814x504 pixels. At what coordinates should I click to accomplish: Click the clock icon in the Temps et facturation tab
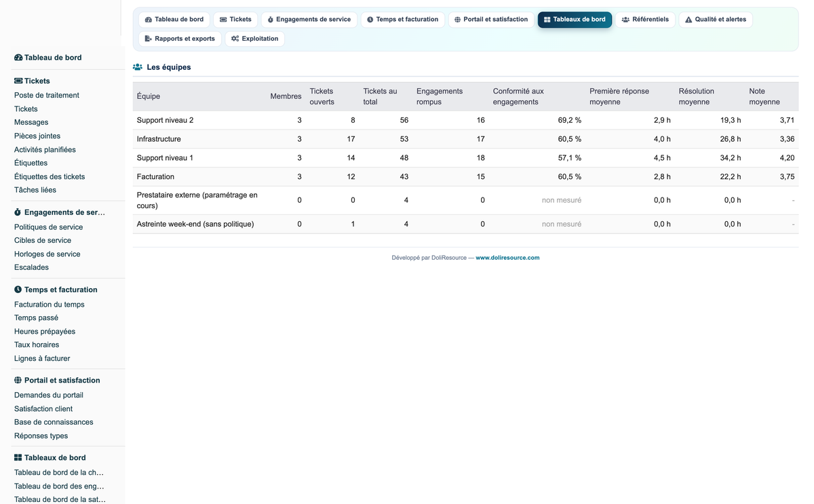(370, 20)
